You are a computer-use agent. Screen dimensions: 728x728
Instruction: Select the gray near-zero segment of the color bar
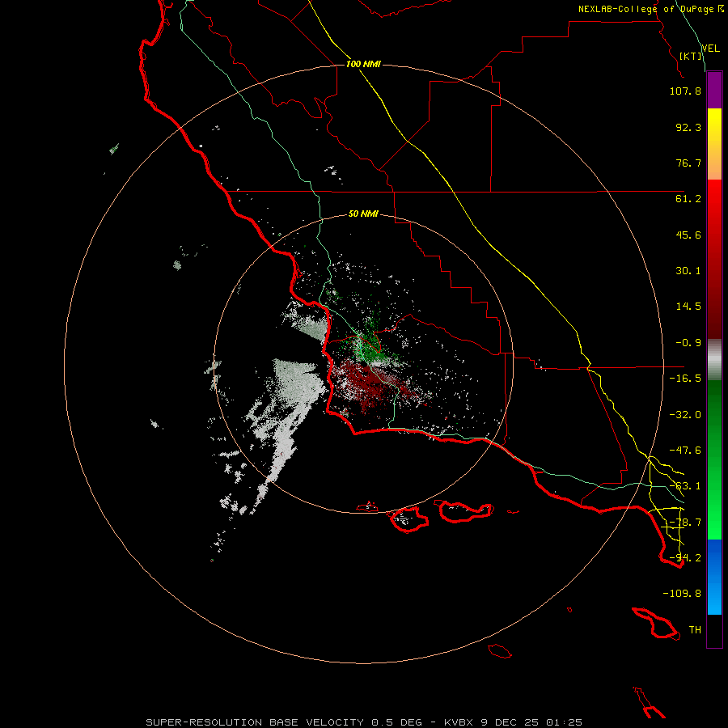pos(714,360)
